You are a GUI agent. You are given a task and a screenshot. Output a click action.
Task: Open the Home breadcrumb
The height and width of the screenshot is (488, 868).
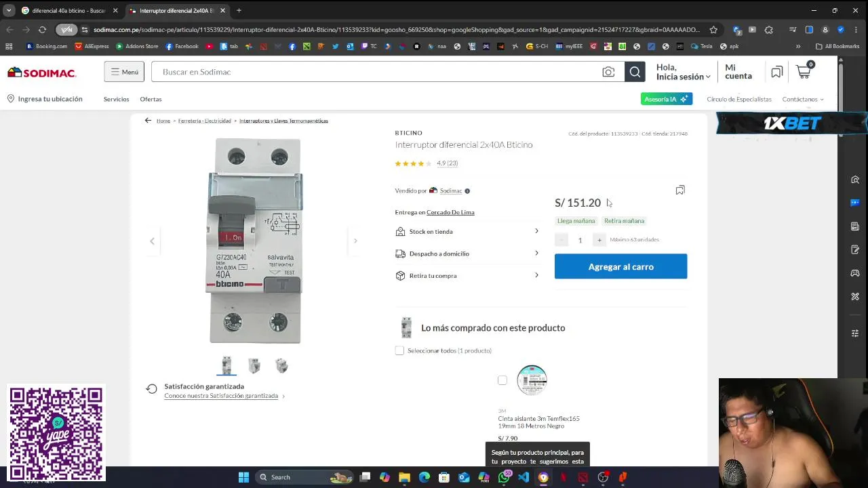point(163,121)
